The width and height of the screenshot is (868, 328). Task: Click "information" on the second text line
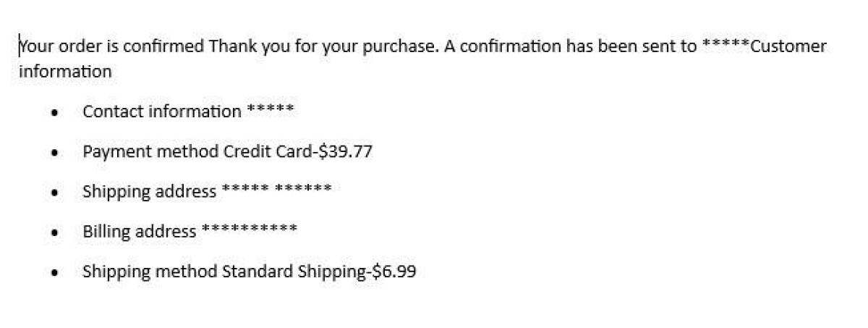pos(65,72)
